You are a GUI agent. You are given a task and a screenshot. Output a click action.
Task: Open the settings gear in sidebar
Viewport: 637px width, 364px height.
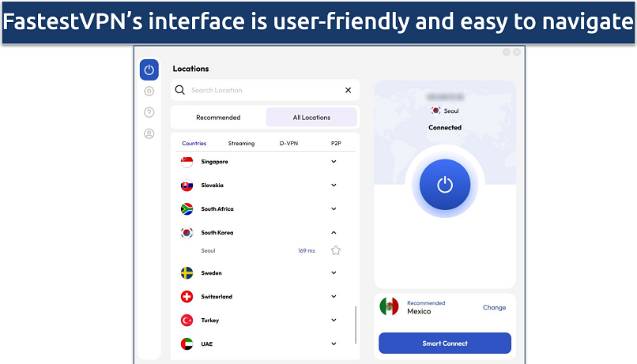pyautogui.click(x=149, y=92)
